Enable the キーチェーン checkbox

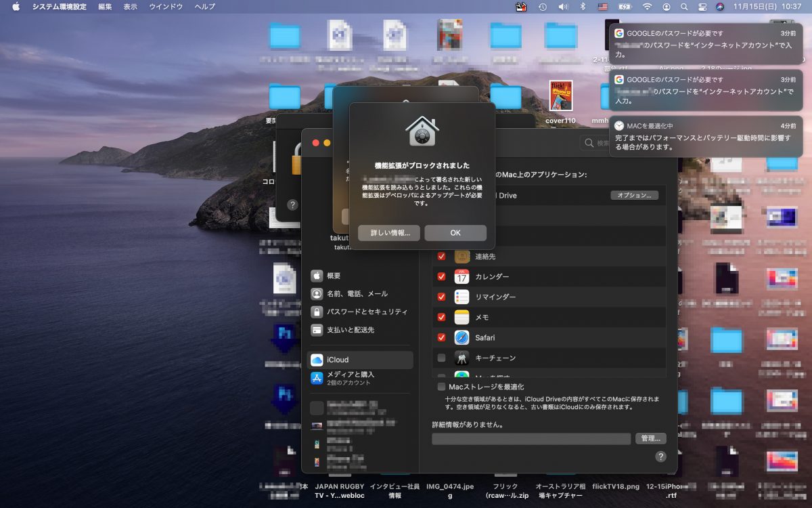click(x=441, y=358)
